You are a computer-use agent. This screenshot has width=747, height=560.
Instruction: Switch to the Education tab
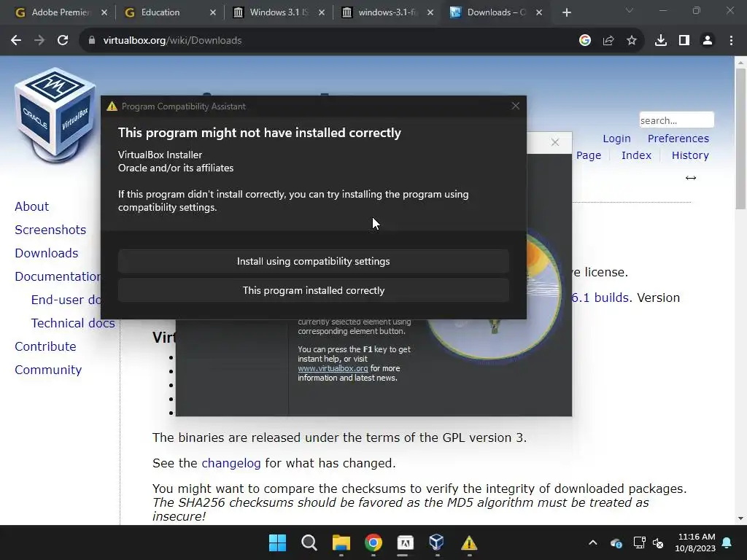coord(162,12)
